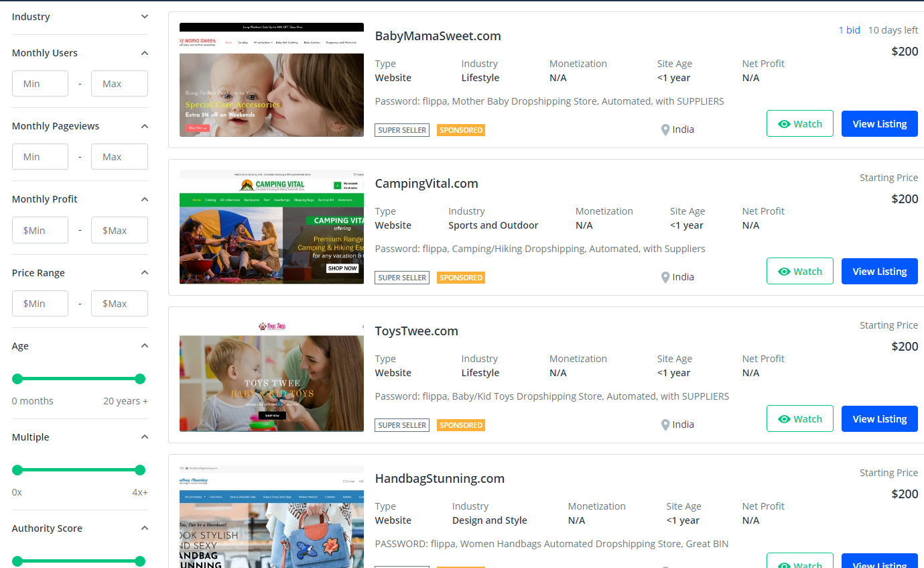Screen dimensions: 924x568
Task: View Listing for BabyMamaSweet.com
Action: [x=880, y=123]
